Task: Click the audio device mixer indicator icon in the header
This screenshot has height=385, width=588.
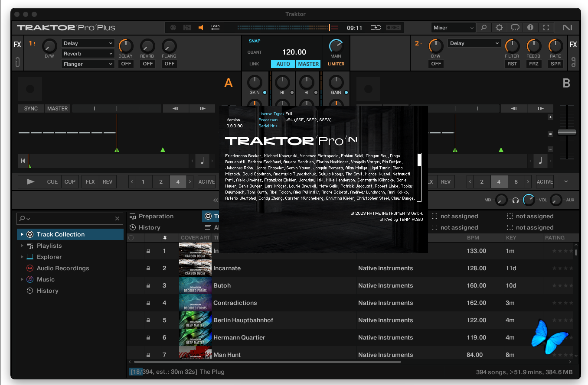Action: (187, 27)
